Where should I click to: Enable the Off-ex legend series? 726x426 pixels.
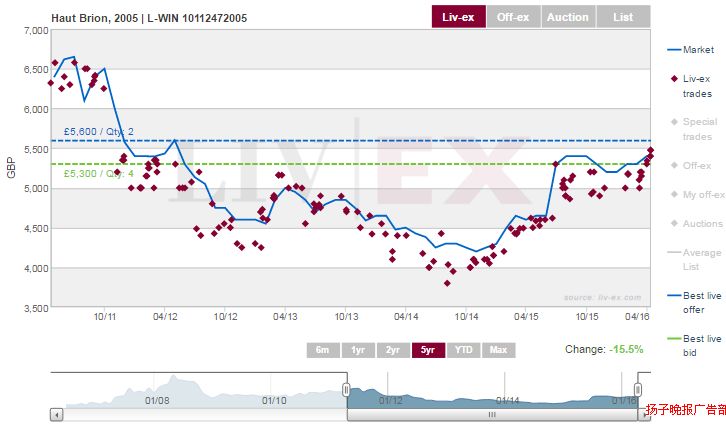(x=690, y=165)
